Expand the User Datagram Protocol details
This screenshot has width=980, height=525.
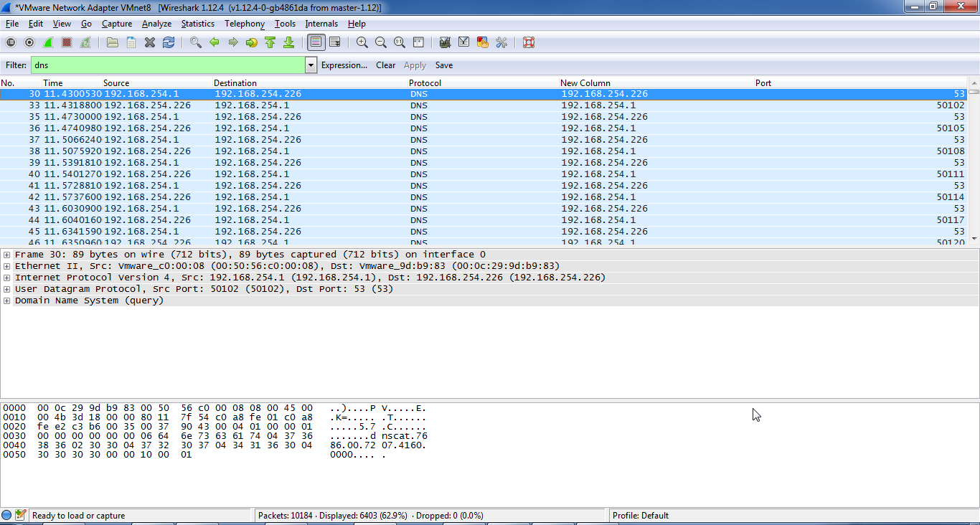pos(7,289)
